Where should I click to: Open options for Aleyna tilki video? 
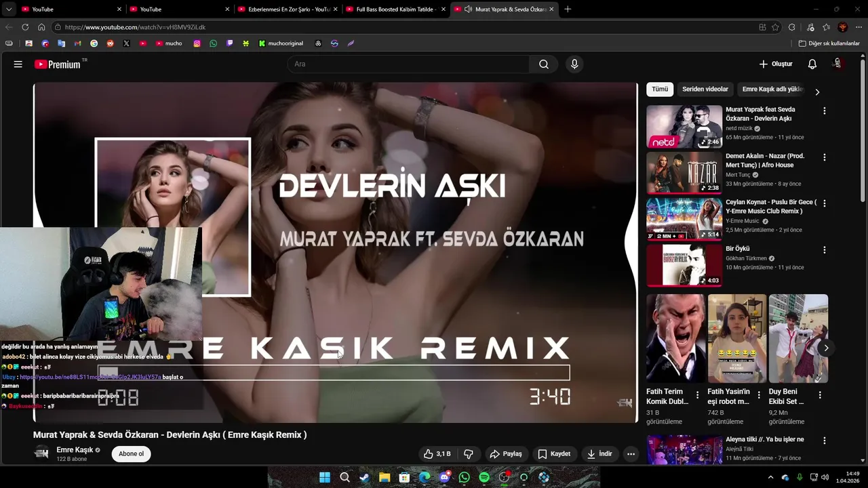[x=825, y=441]
